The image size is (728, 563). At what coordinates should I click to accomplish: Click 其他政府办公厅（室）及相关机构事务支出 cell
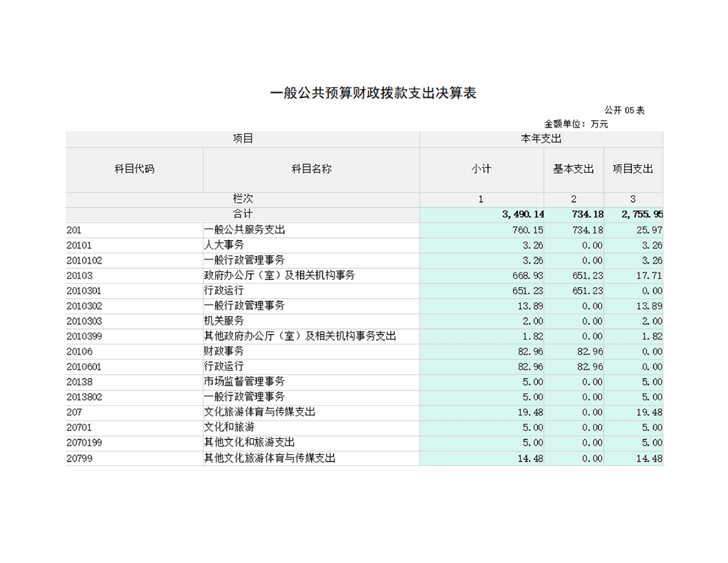pos(311,336)
